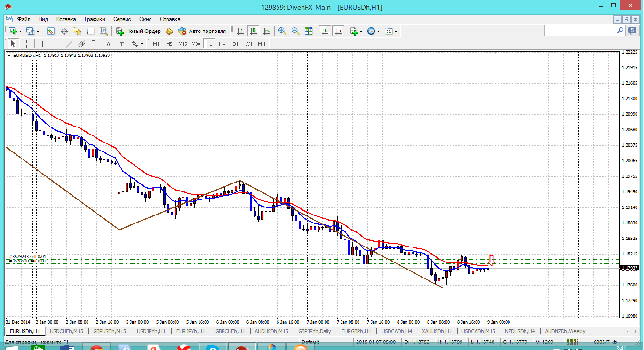Pick the Fibonacci retracement tool
The height and width of the screenshot is (350, 644).
pos(96,44)
